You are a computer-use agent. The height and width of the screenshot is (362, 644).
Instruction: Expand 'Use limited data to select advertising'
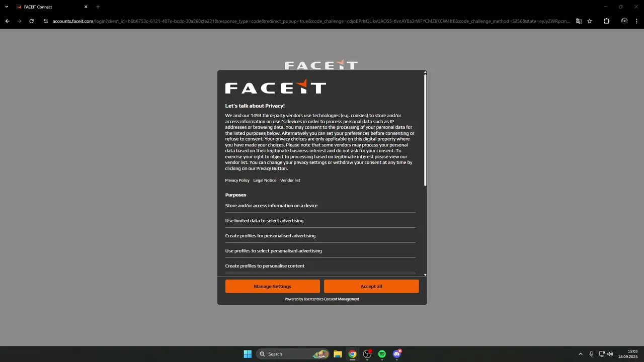coord(320,221)
